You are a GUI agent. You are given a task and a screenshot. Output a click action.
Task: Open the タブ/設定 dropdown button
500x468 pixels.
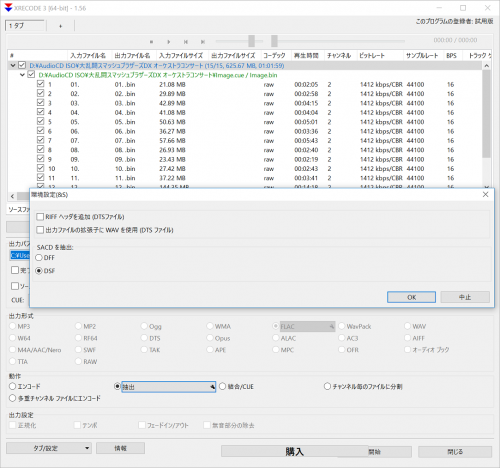(x=49, y=448)
